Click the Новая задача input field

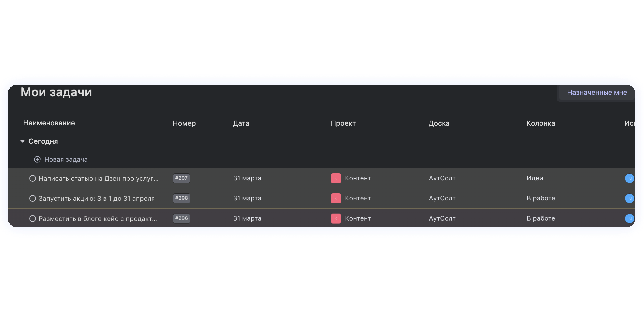click(x=66, y=159)
